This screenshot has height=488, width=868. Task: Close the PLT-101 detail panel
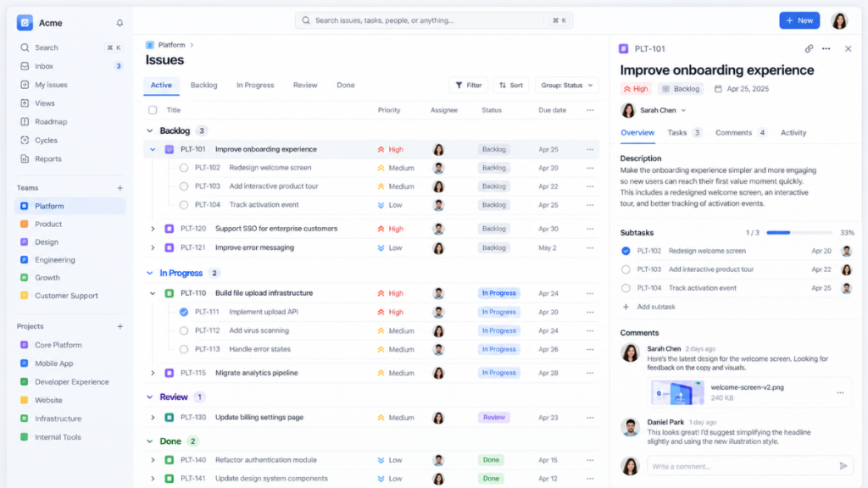848,48
